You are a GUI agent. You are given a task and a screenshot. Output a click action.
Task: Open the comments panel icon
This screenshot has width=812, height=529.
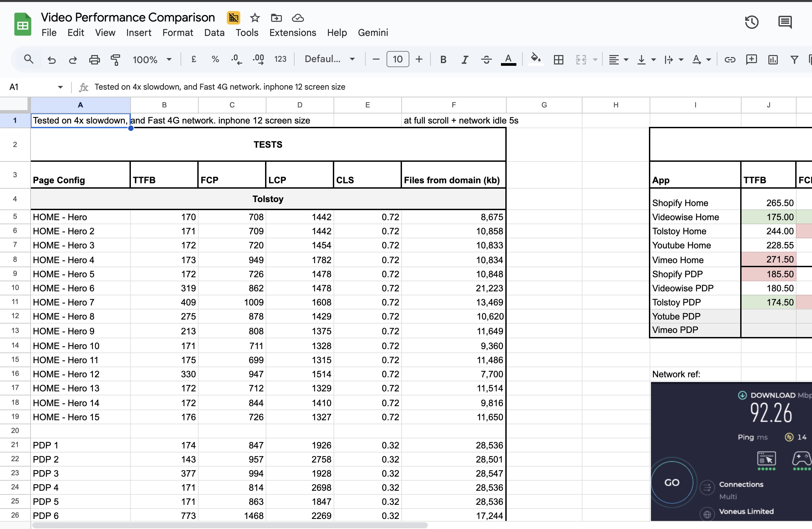click(785, 22)
